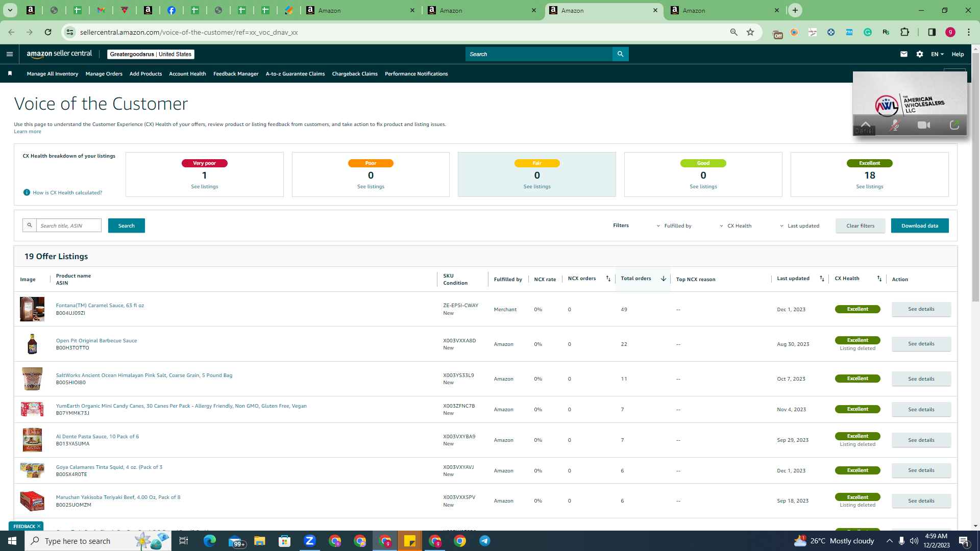
Task: Open Sticky Notes from the taskbar
Action: pyautogui.click(x=410, y=541)
